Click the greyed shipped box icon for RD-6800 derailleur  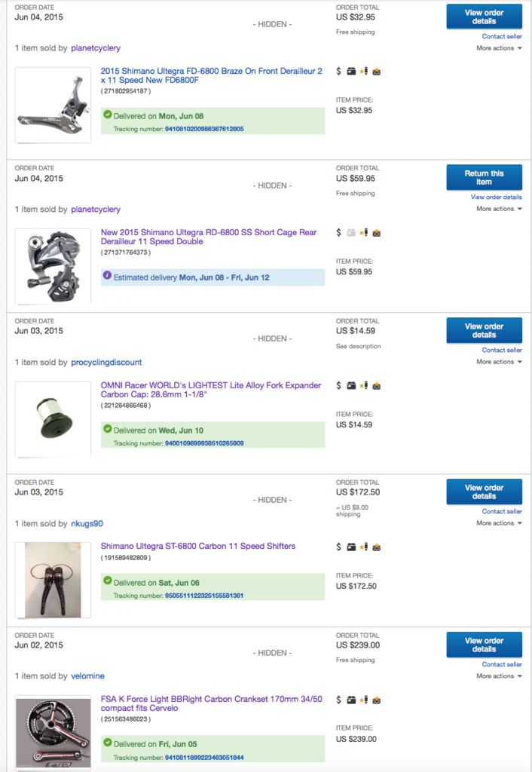351,233
